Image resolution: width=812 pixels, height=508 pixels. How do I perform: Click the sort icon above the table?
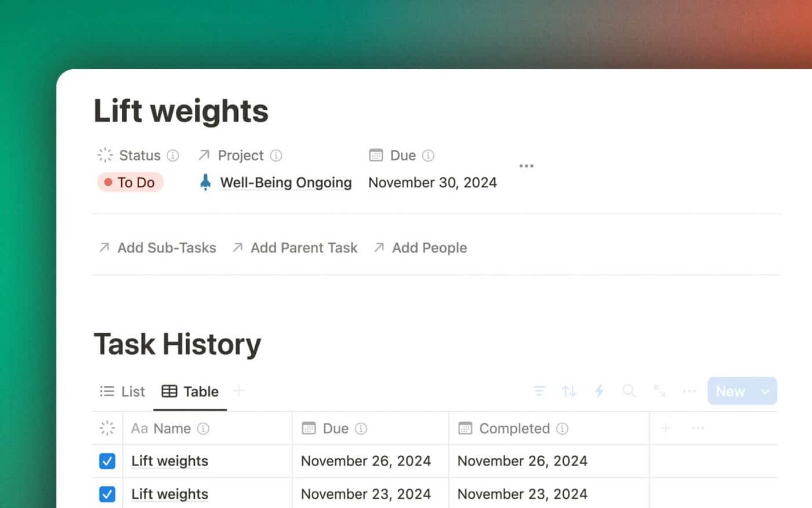570,391
